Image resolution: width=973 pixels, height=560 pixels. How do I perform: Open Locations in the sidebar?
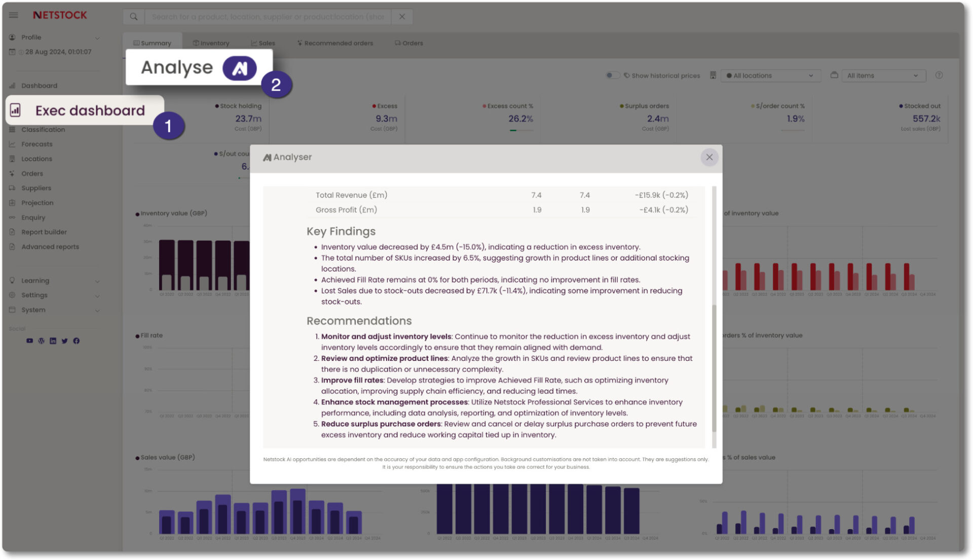(36, 159)
